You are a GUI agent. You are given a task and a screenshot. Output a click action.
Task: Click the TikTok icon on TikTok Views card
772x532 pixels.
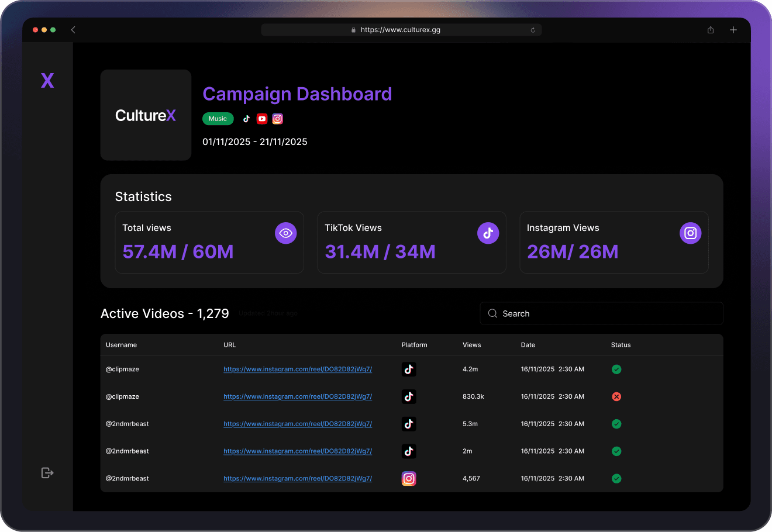tap(488, 233)
